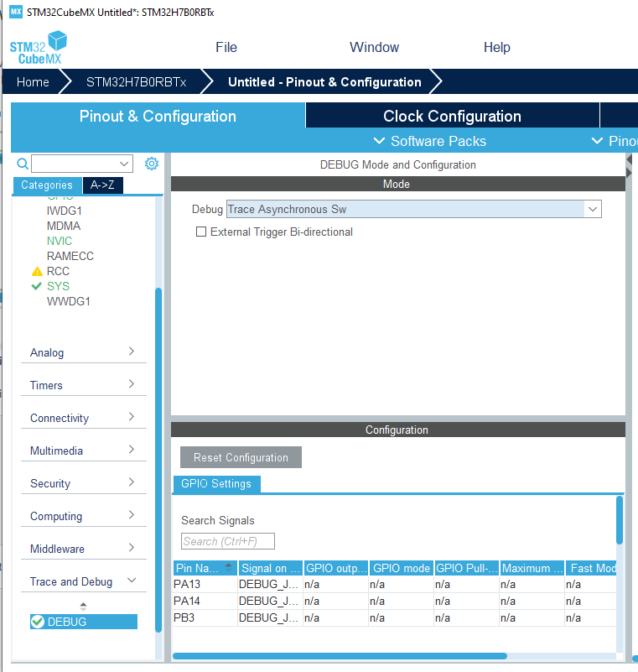
Task: Click the GPIO mode column header
Action: tap(402, 568)
